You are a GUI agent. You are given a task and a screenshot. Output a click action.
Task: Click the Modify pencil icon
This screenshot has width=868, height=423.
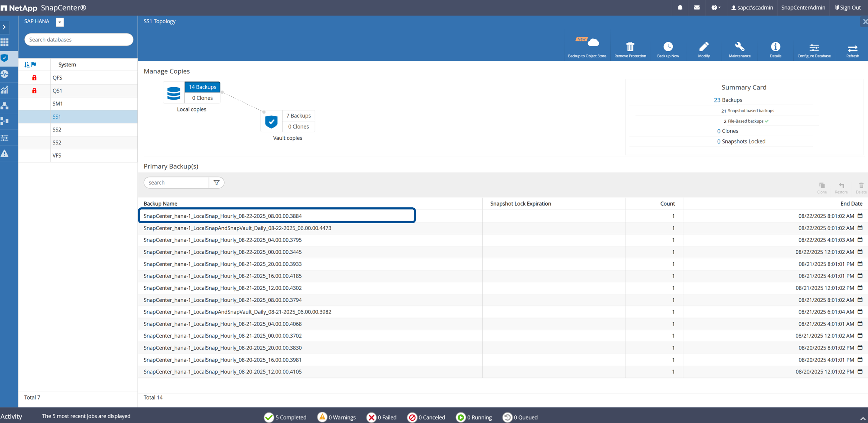coord(703,47)
